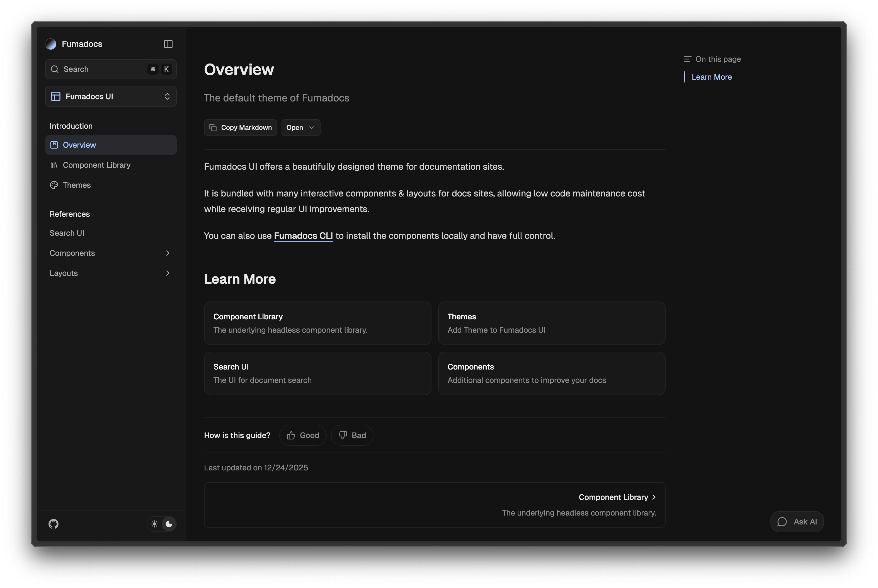Click the thumbs down icon

click(x=343, y=435)
